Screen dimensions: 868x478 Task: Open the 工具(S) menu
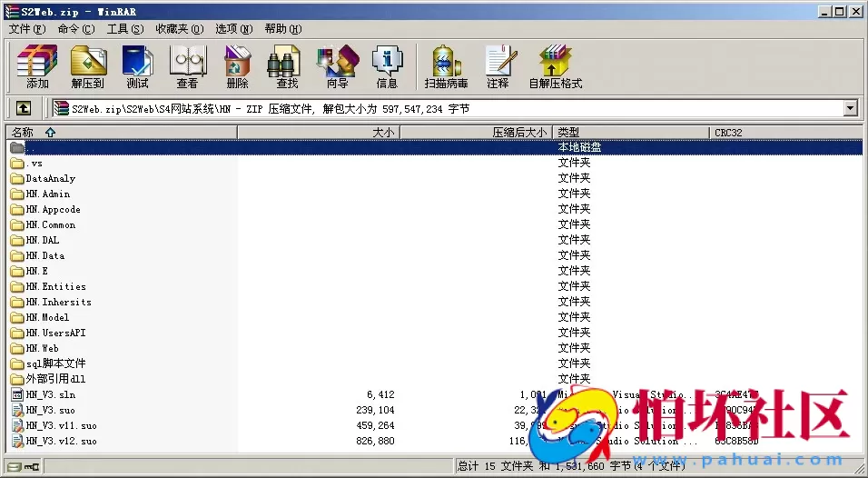(125, 29)
